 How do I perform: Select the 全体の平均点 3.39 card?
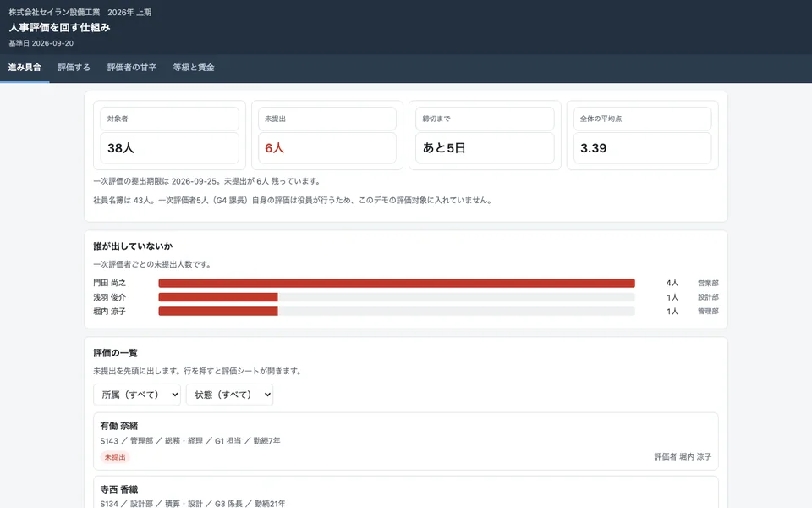pos(643,135)
